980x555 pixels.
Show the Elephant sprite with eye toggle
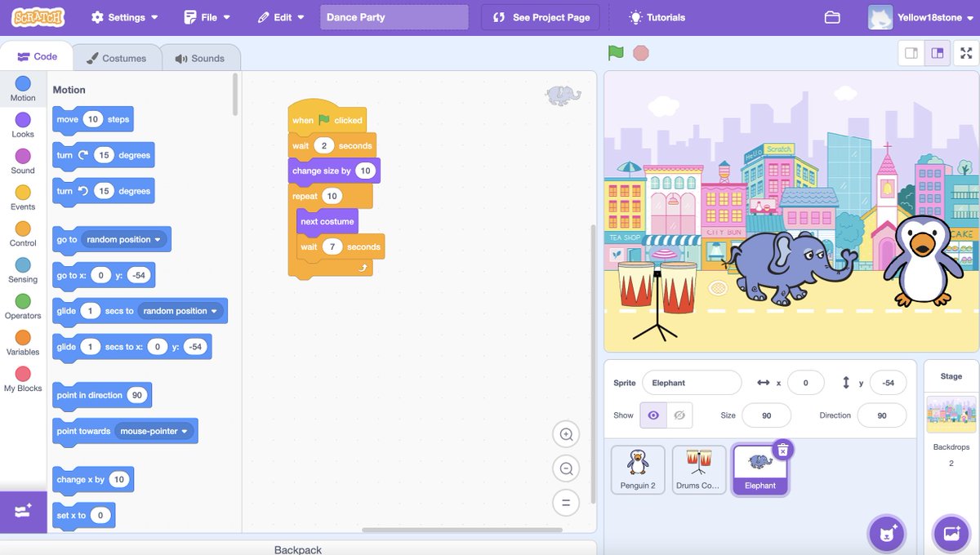653,415
